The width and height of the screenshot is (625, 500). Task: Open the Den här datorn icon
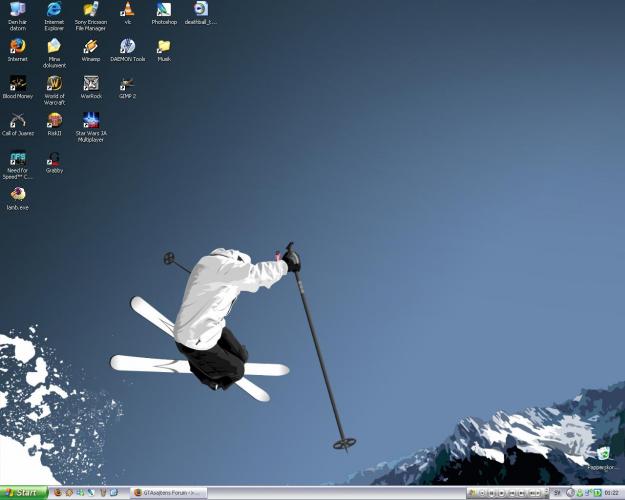[17, 10]
